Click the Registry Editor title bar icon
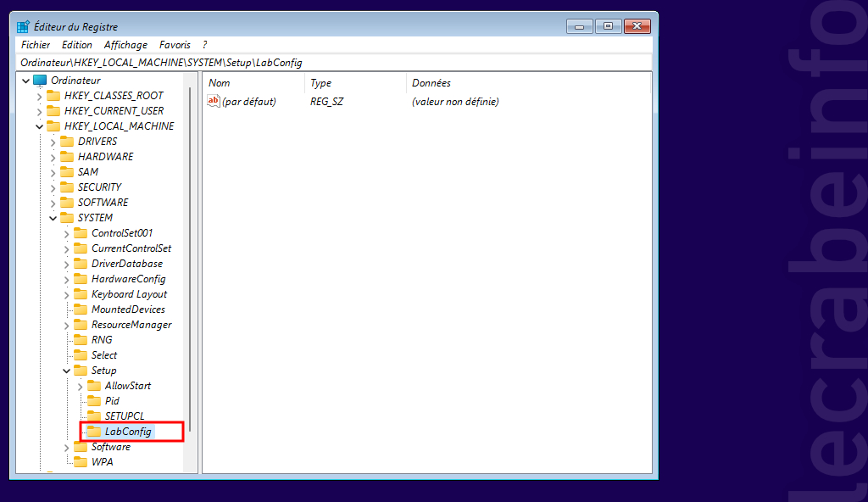Screen dimensions: 868x502 tap(23, 26)
